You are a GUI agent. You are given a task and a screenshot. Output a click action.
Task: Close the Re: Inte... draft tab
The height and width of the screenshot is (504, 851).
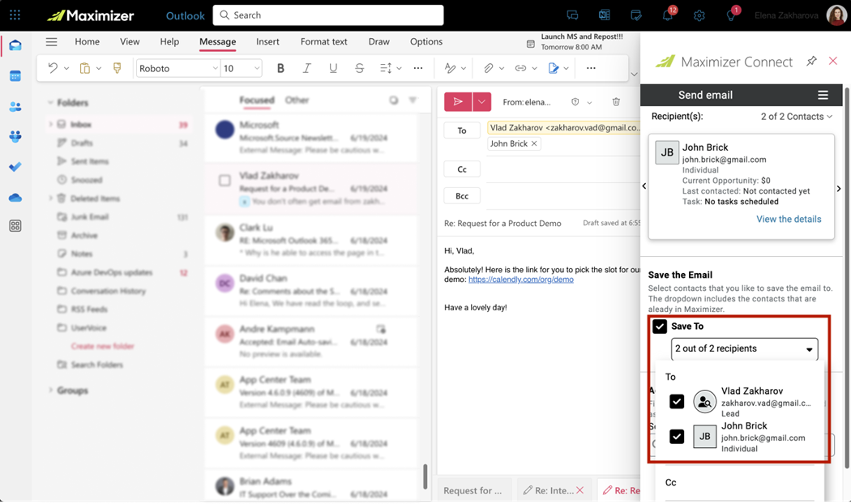[x=579, y=490]
